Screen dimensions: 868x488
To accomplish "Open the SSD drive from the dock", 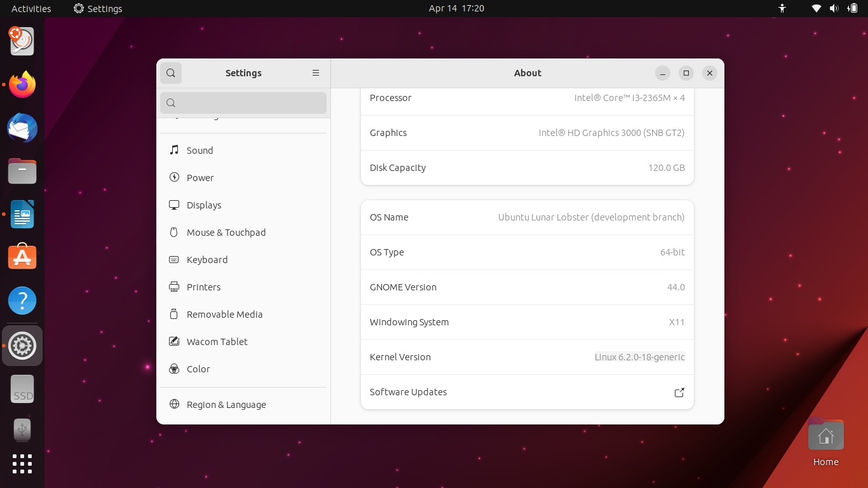I will (22, 388).
